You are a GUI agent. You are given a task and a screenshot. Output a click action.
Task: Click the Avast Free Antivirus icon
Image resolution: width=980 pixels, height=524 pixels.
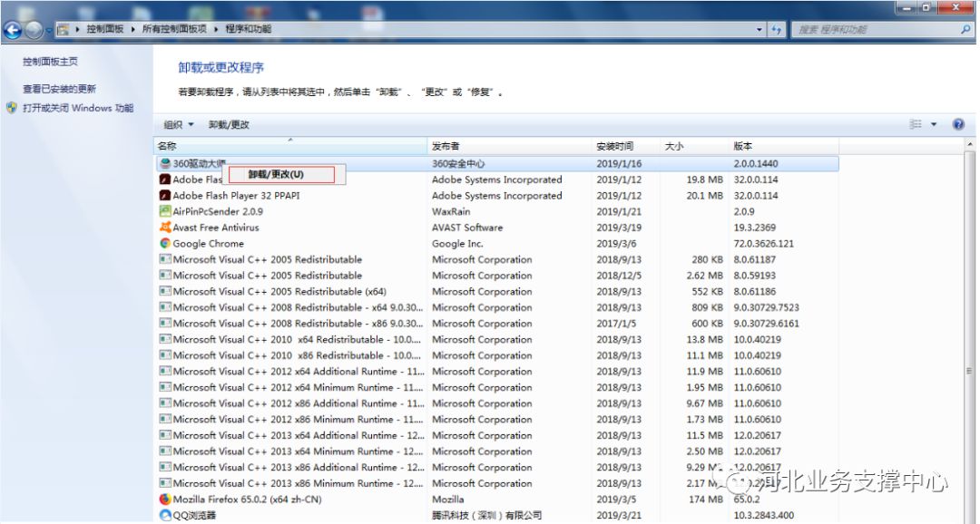click(x=165, y=228)
